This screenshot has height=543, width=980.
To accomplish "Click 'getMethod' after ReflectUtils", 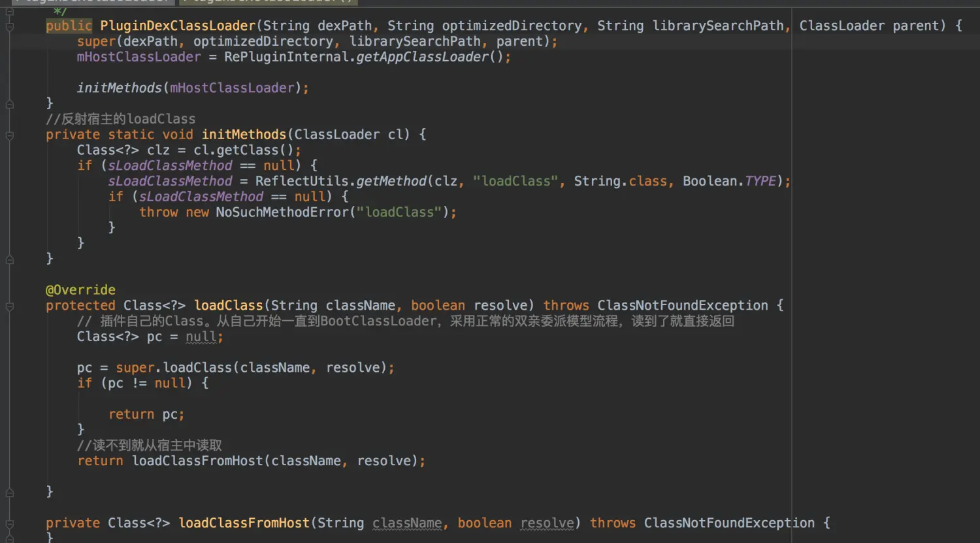I will [x=391, y=181].
